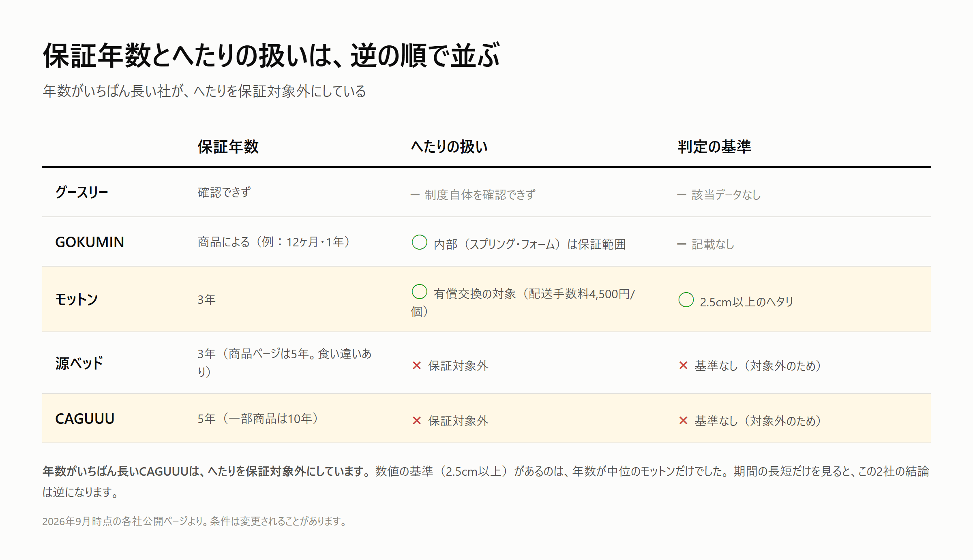
Task: Click red X beside 基準なし in 源ベッド row
Action: point(683,365)
